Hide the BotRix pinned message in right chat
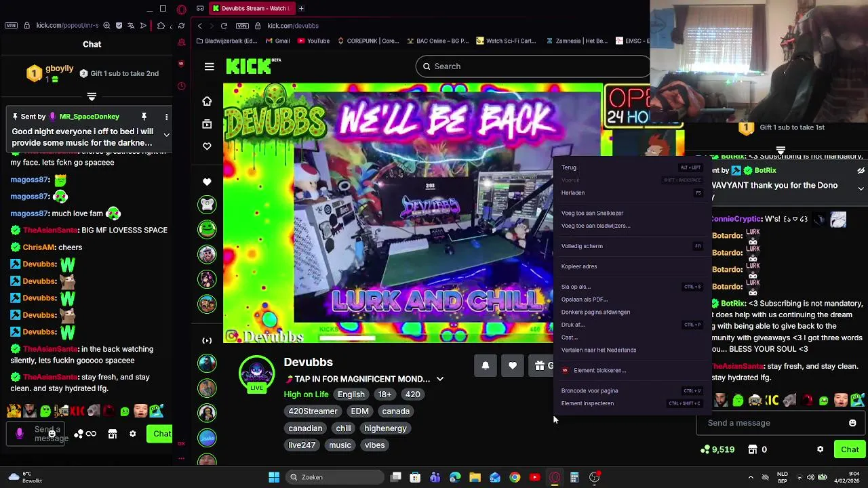 (x=861, y=171)
